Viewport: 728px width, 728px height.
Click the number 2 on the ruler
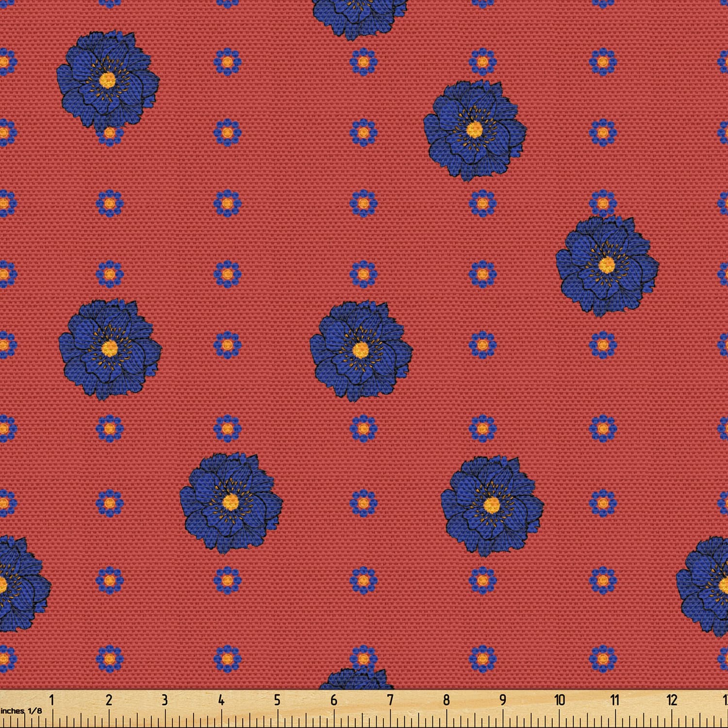(x=109, y=700)
